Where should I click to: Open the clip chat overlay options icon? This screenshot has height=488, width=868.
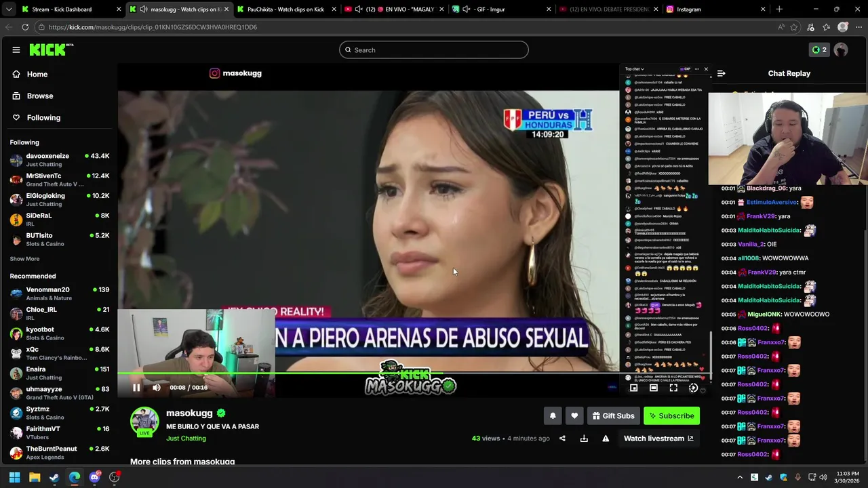coord(696,69)
